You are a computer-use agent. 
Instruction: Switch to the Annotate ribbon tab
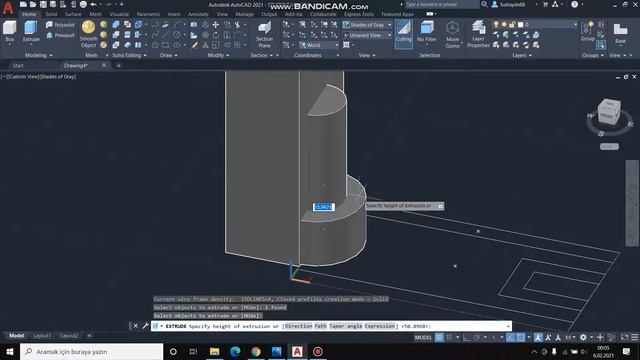pyautogui.click(x=198, y=14)
